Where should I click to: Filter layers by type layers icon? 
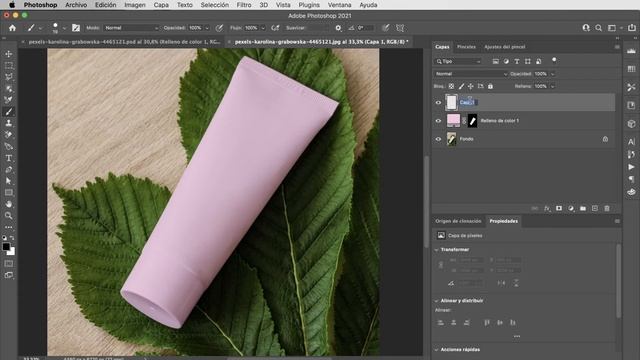[517, 61]
